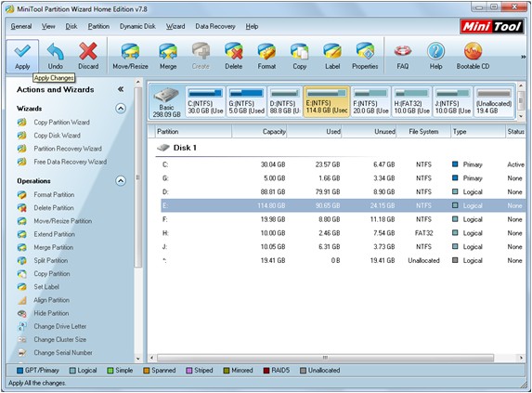Collapse the Wizards section
The image size is (532, 393).
[x=121, y=109]
